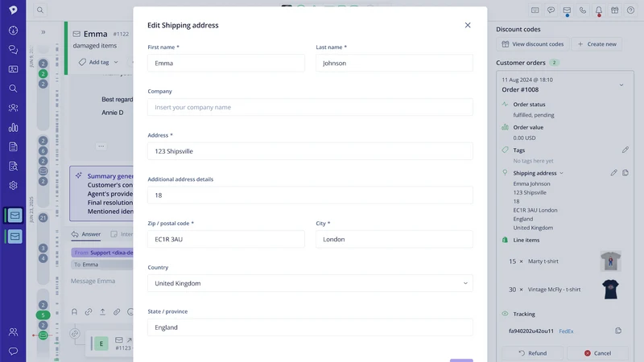Close the Edit Shipping address dialog
644x362 pixels.
click(468, 25)
